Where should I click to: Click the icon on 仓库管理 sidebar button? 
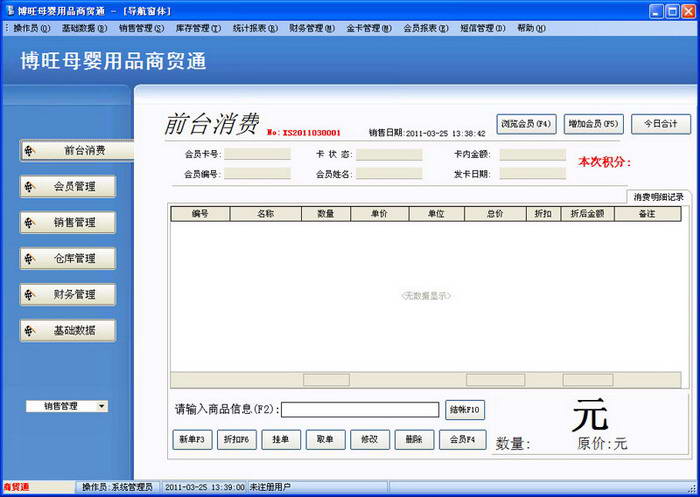tap(29, 259)
